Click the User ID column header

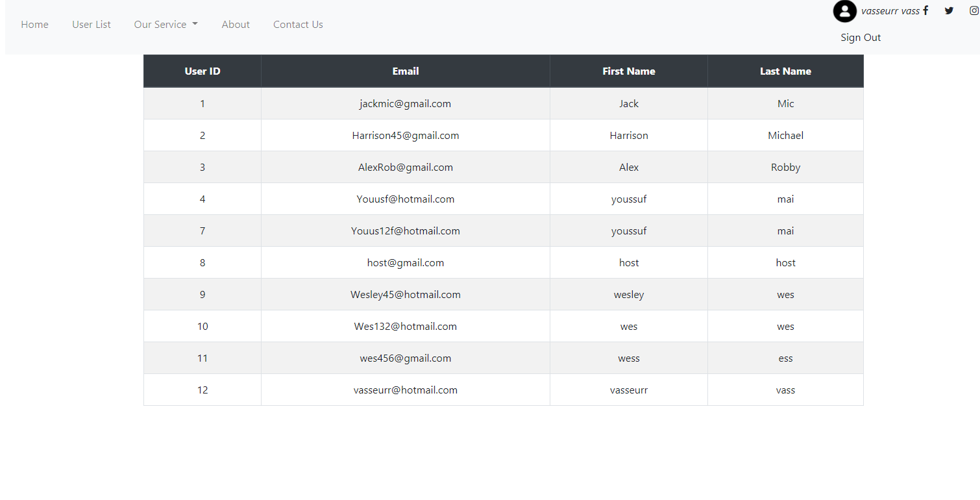(x=202, y=71)
